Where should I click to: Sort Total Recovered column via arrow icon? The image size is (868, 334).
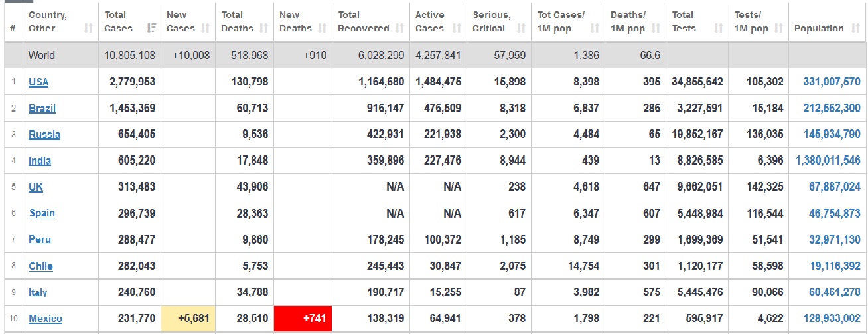pos(399,29)
